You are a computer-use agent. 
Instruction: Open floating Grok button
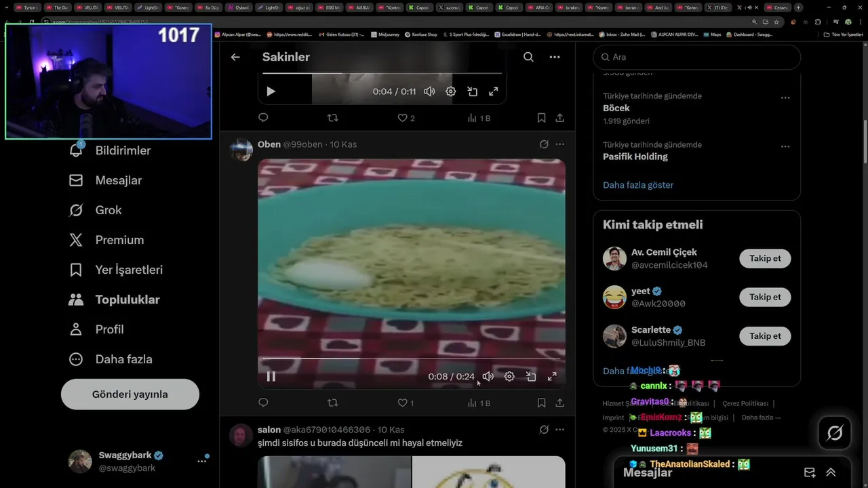coord(835,433)
